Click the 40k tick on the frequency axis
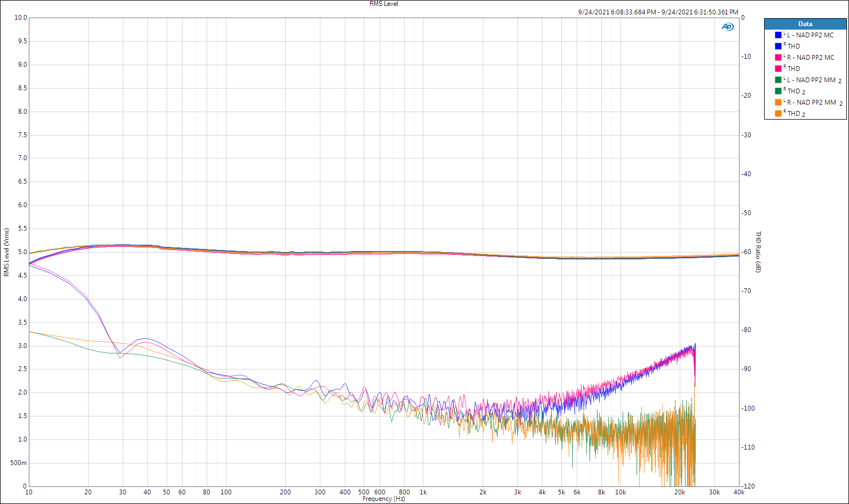Image resolution: width=849 pixels, height=504 pixels. pos(738,492)
